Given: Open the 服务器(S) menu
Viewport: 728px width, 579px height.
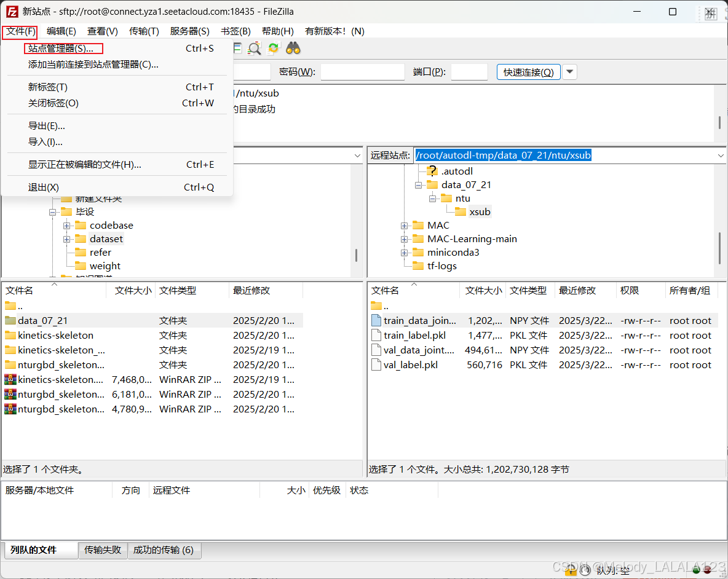Looking at the screenshot, I should pyautogui.click(x=189, y=31).
